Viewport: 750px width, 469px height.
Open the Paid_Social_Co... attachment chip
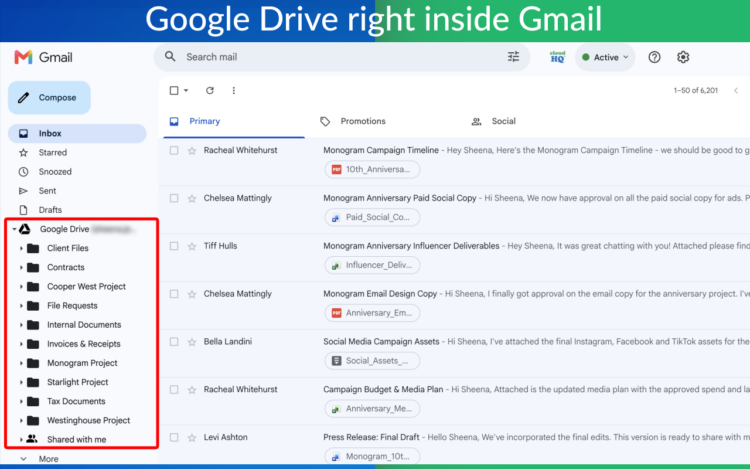tap(372, 217)
